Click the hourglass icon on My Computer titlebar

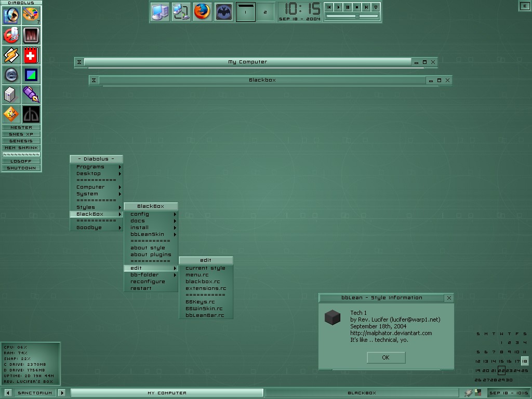79,62
